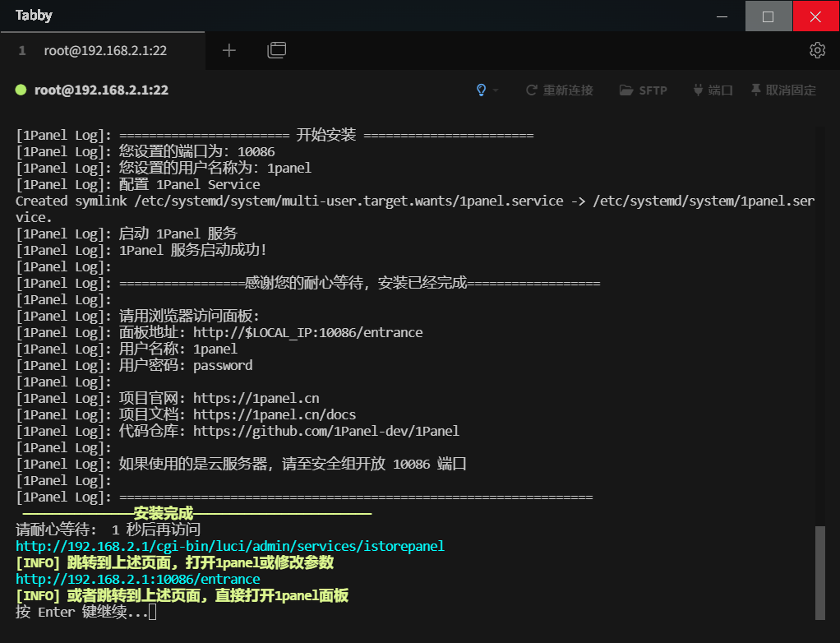Click the 重新连接 reconnect button
This screenshot has width=840, height=643.
(x=559, y=90)
